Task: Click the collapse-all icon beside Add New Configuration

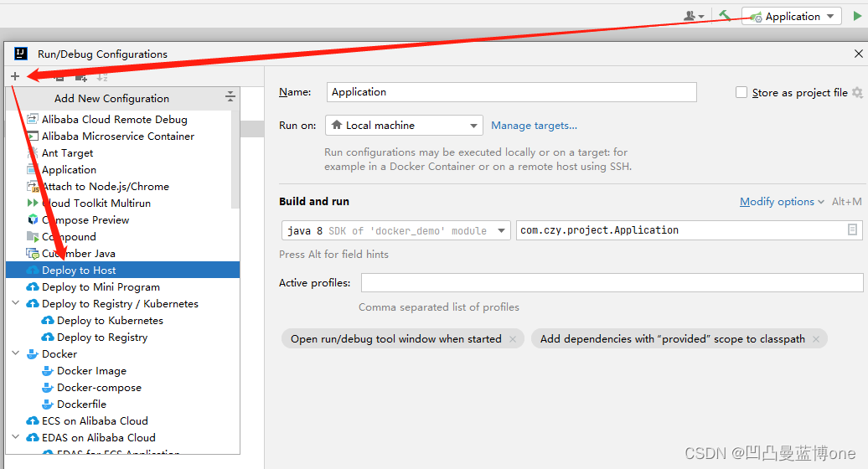Action: tap(230, 97)
